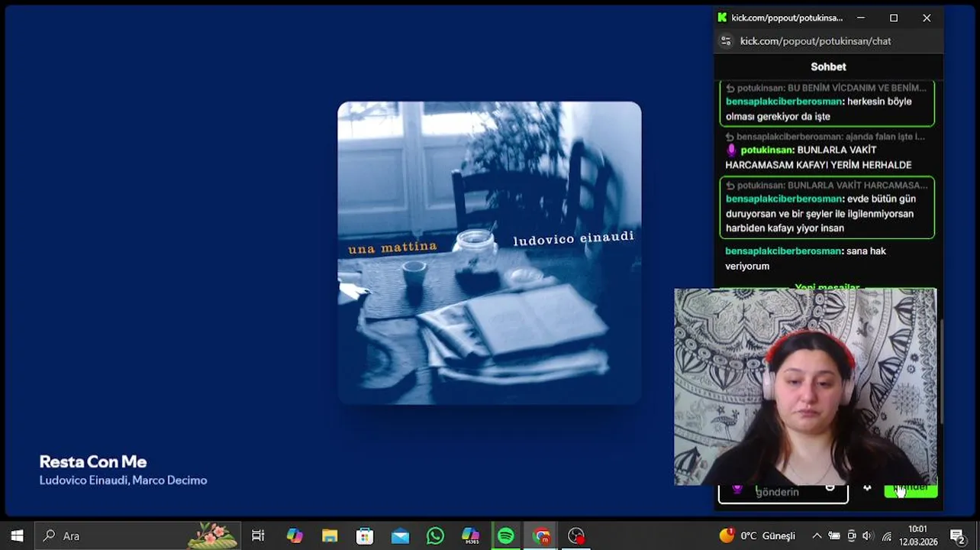Viewport: 980px width, 550px height.
Task: Open the 0°C Güneşli weather widget
Action: pyautogui.click(x=757, y=535)
